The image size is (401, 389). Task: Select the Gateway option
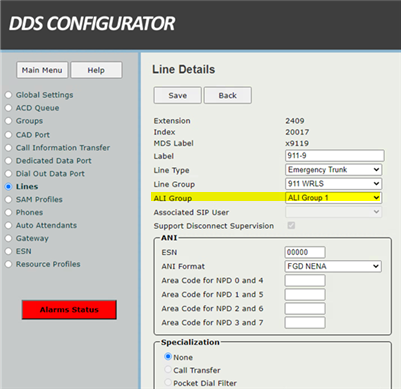8,238
